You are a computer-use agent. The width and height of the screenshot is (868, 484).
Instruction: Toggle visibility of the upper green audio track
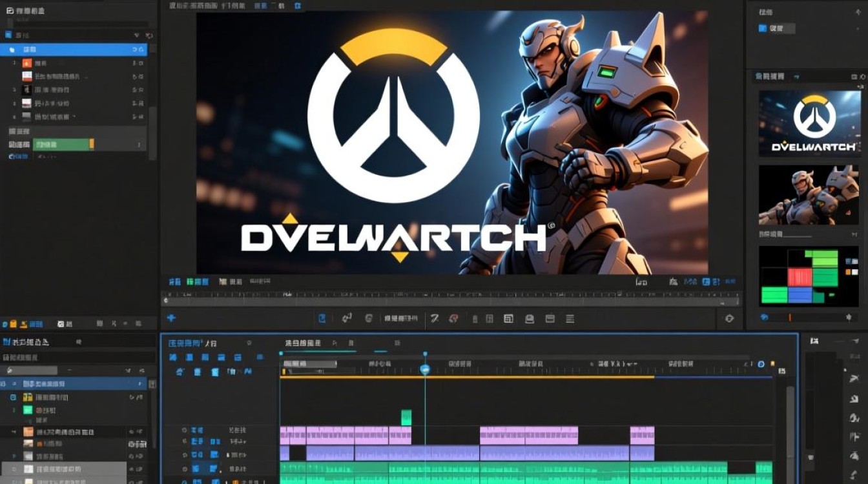click(185, 468)
